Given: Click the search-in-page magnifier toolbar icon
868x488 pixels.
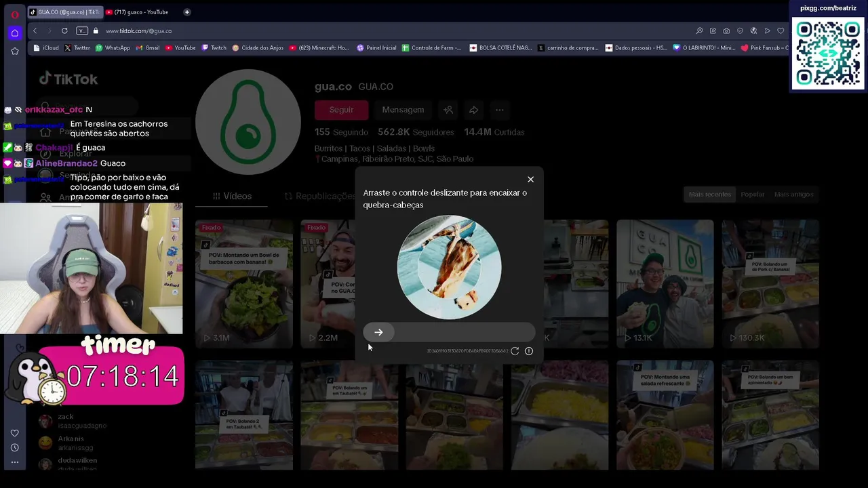Looking at the screenshot, I should click(x=699, y=30).
